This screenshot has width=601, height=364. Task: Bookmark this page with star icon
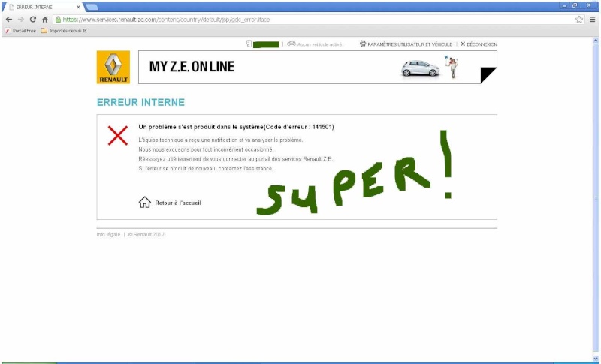tap(579, 19)
